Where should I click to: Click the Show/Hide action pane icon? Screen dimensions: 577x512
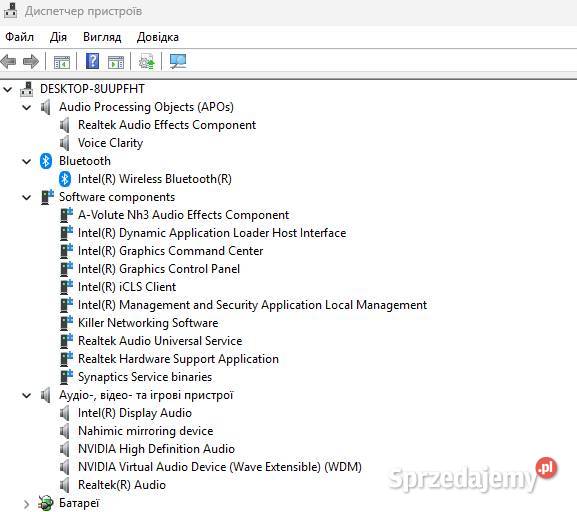tap(116, 62)
